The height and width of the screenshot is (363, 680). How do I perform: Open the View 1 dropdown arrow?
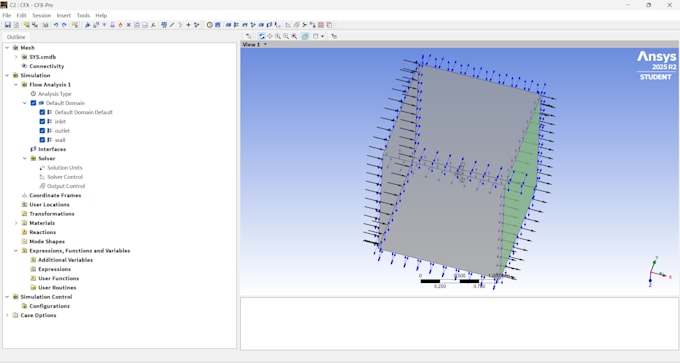point(265,44)
